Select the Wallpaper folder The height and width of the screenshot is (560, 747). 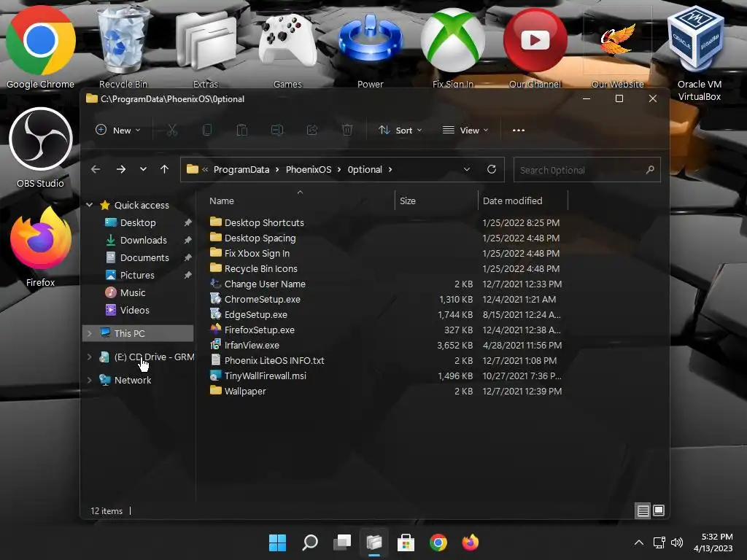pyautogui.click(x=245, y=391)
